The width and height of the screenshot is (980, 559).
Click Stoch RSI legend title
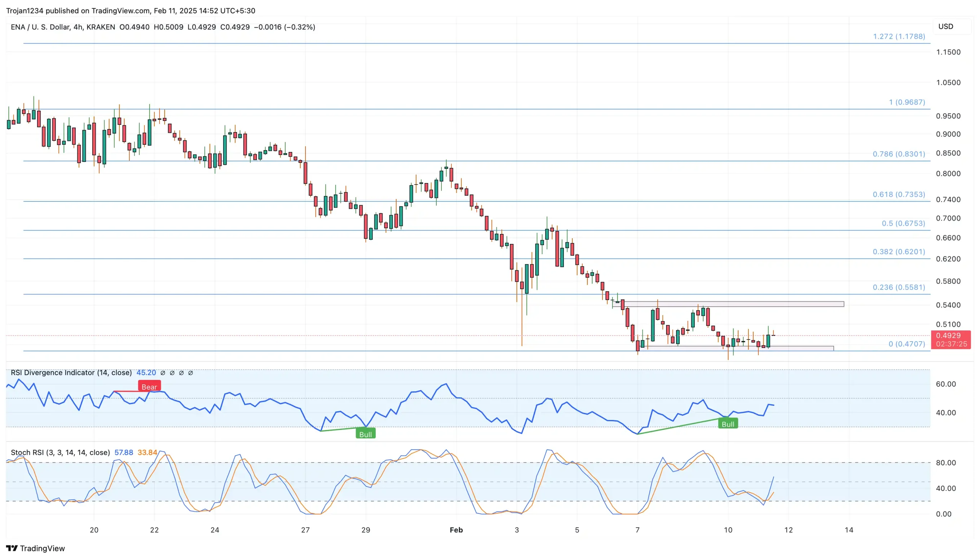tap(60, 452)
